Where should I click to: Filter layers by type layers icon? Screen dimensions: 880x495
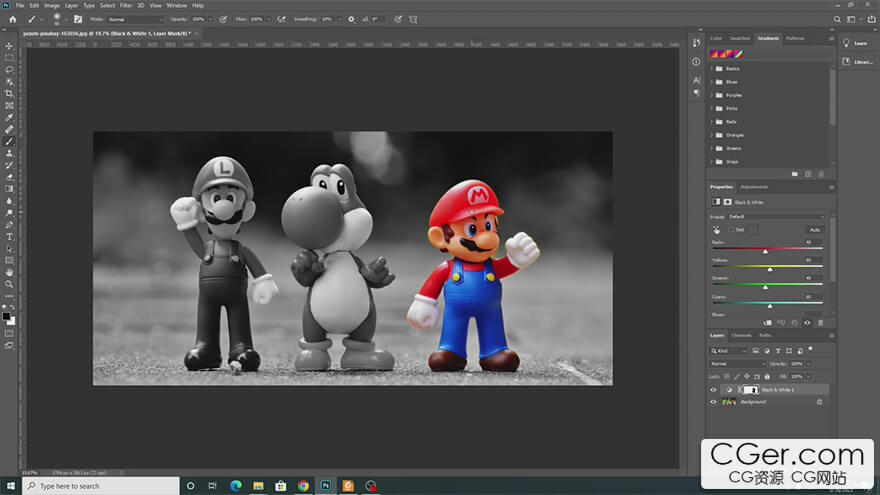tap(778, 351)
